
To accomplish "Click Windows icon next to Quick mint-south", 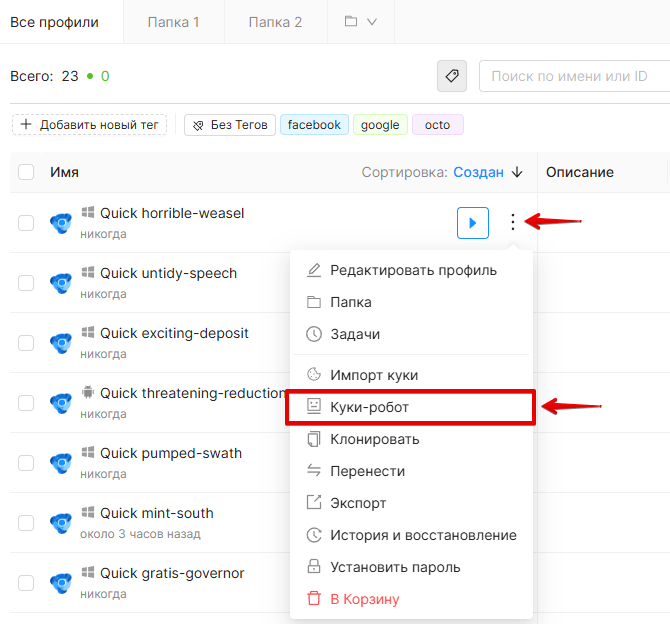I will pyautogui.click(x=88, y=512).
